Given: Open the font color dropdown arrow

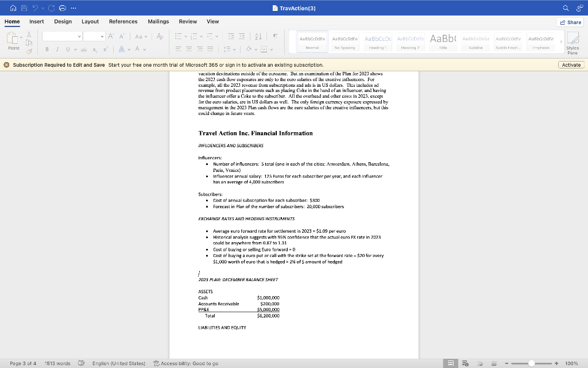Looking at the screenshot, I should pos(144,49).
